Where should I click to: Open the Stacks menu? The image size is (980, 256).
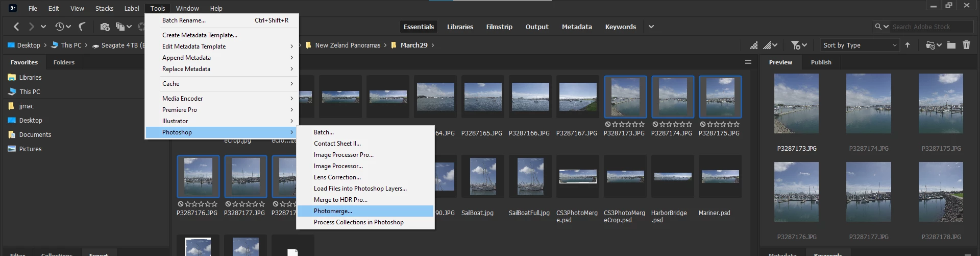tap(104, 8)
